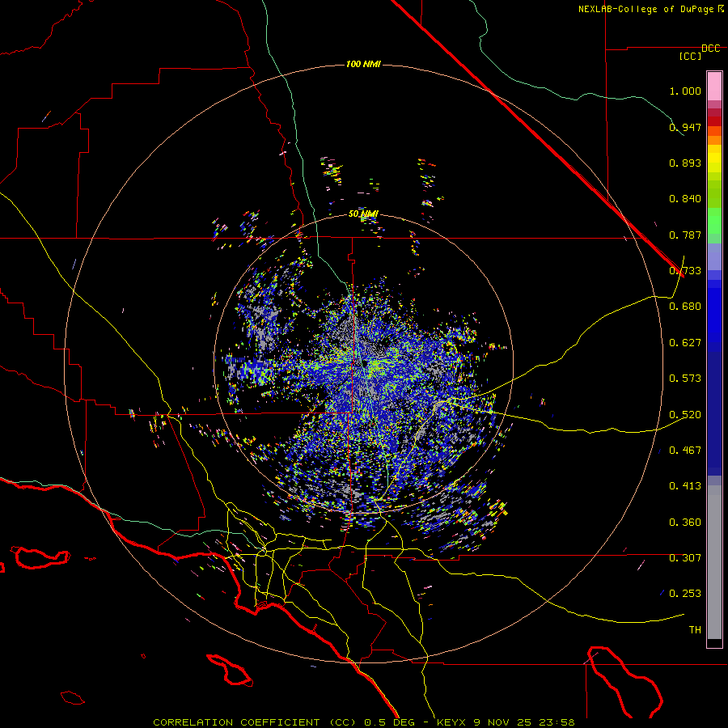Viewport: 728px width, 728px height.
Task: Click the 0.360 color bar value
Action: pos(685,523)
